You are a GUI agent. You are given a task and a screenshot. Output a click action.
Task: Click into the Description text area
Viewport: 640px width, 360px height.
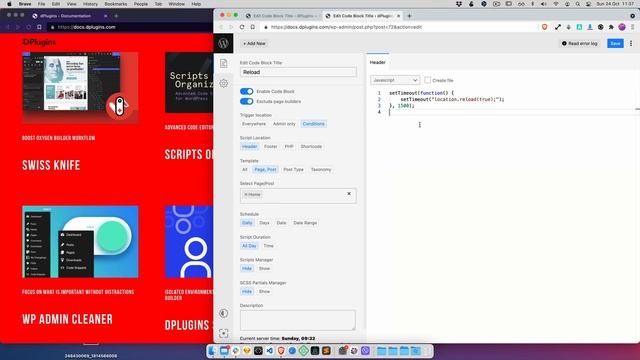point(298,320)
